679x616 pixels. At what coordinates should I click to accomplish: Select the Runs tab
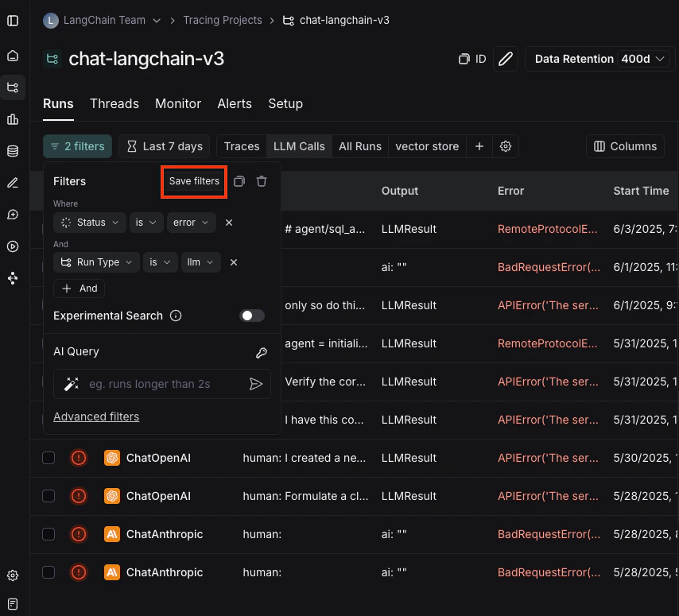pos(58,104)
